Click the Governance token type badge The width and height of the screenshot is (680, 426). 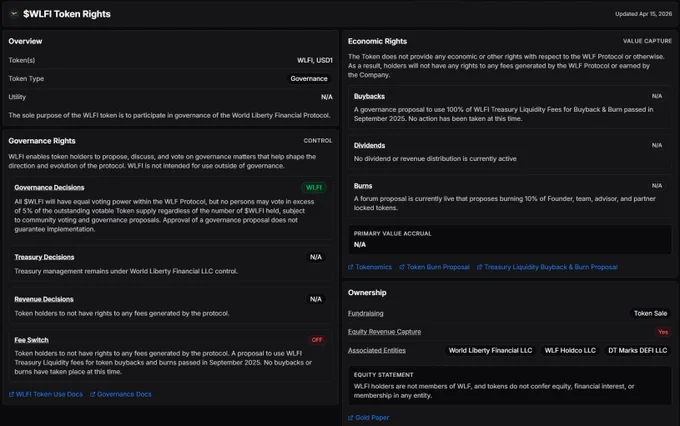click(309, 79)
